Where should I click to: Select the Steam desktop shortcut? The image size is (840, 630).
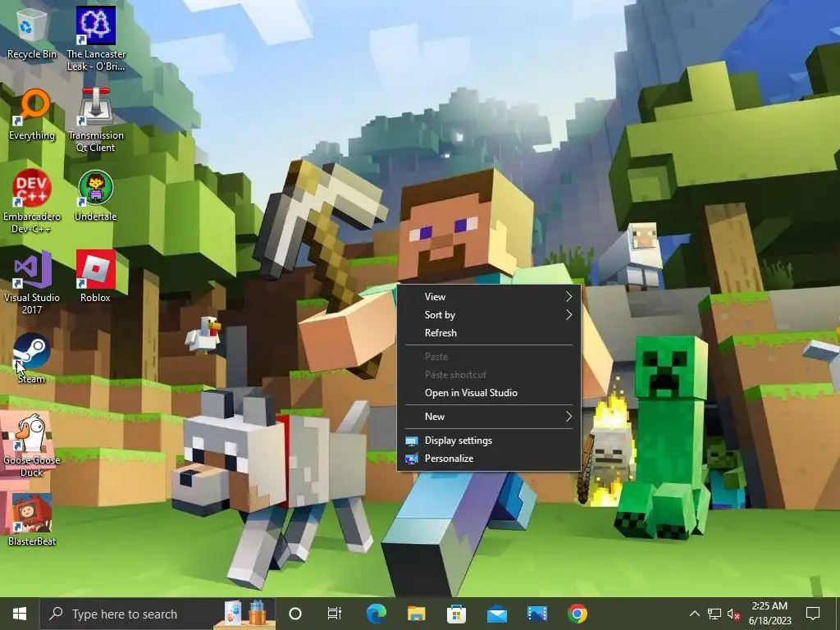pyautogui.click(x=31, y=358)
